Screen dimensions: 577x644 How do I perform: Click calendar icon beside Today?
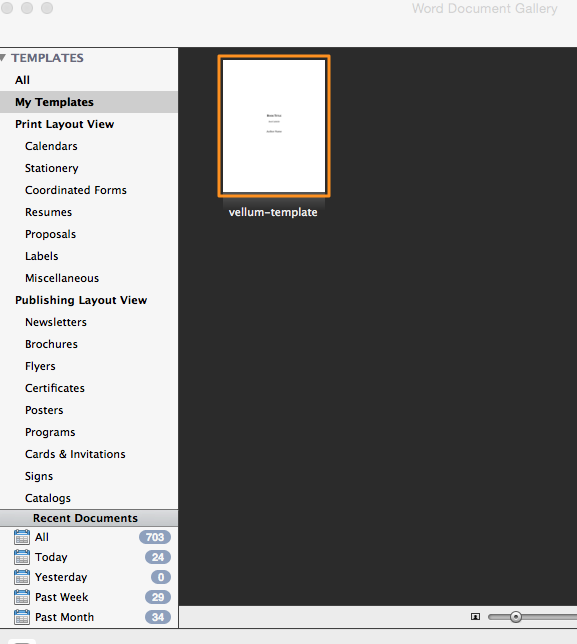point(22,557)
